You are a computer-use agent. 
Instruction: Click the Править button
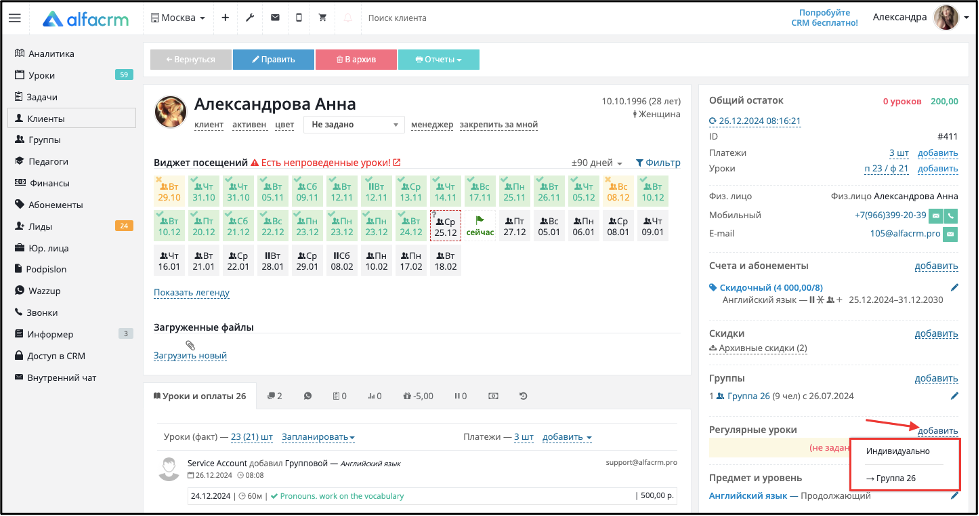coord(273,59)
